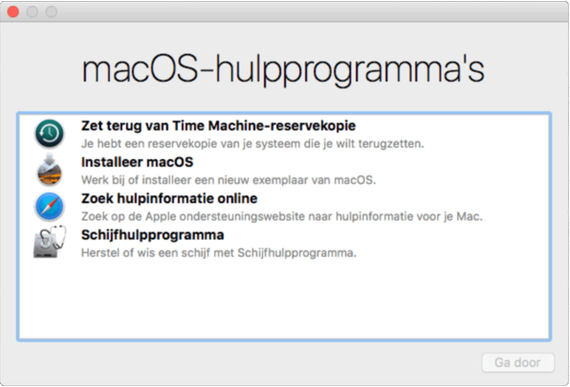This screenshot has height=387, width=570.
Task: Click the Time Machine clock icon
Action: [49, 133]
